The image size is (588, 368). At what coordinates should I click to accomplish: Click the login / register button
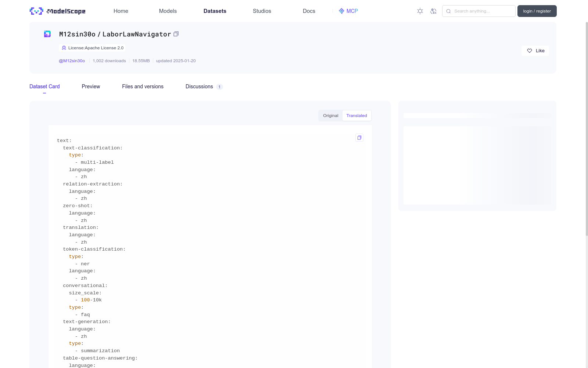coord(537,11)
